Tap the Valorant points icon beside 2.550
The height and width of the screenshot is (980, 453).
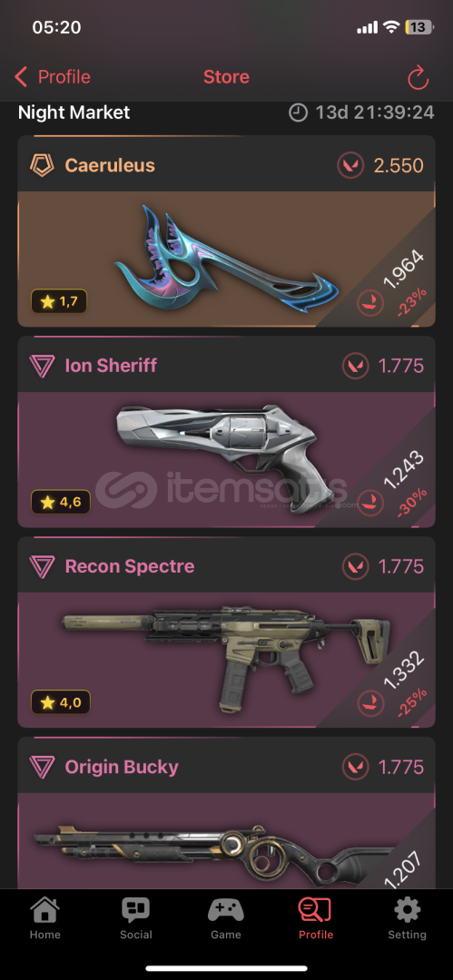[350, 166]
